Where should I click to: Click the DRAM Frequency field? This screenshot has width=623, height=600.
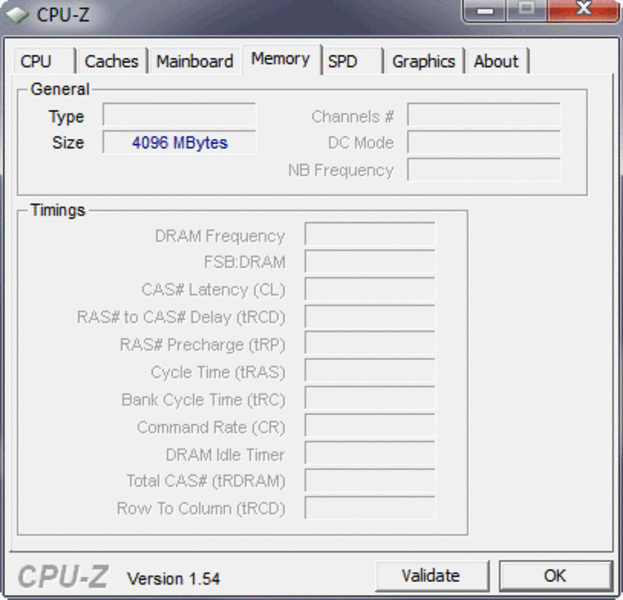coord(370,234)
